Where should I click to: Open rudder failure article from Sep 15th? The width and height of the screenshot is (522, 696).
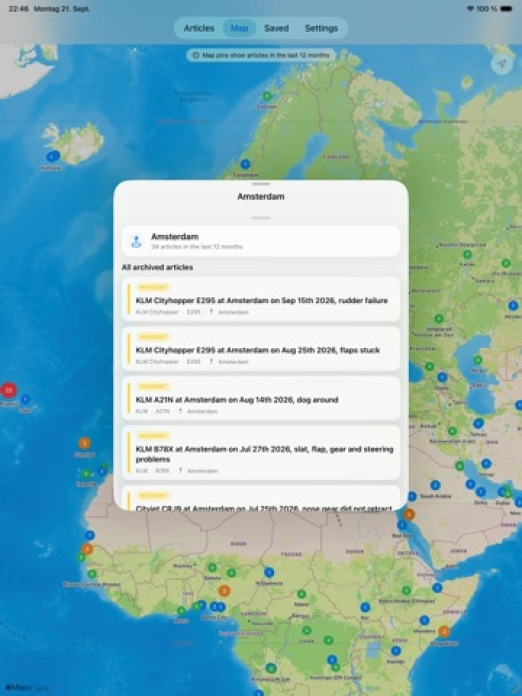coord(261,299)
